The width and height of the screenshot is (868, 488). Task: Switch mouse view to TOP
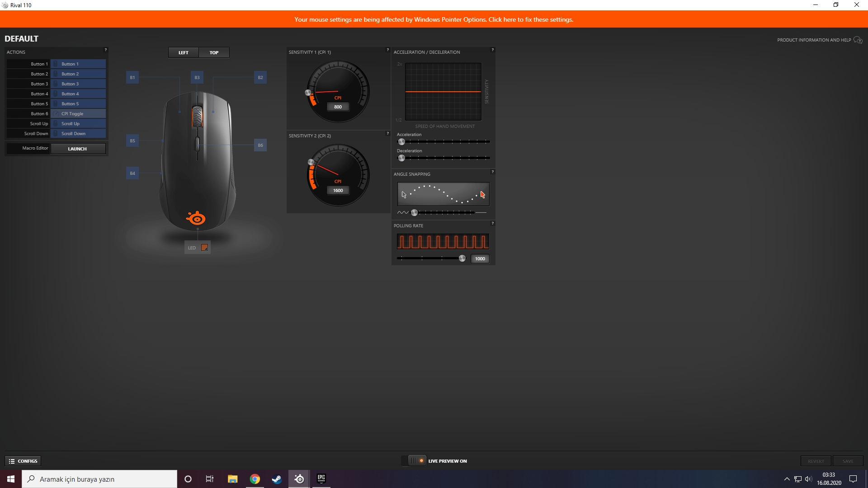pos(214,53)
